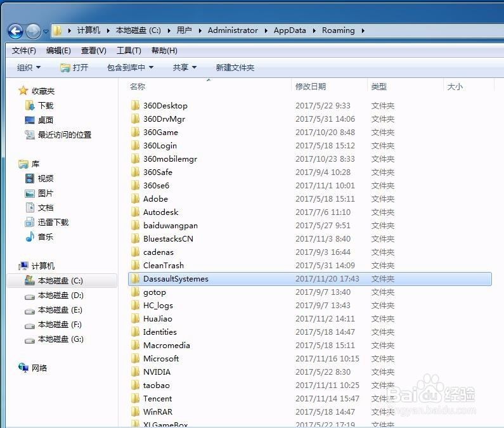
Task: Select the 网络 network icon in sidebar
Action: 23,368
